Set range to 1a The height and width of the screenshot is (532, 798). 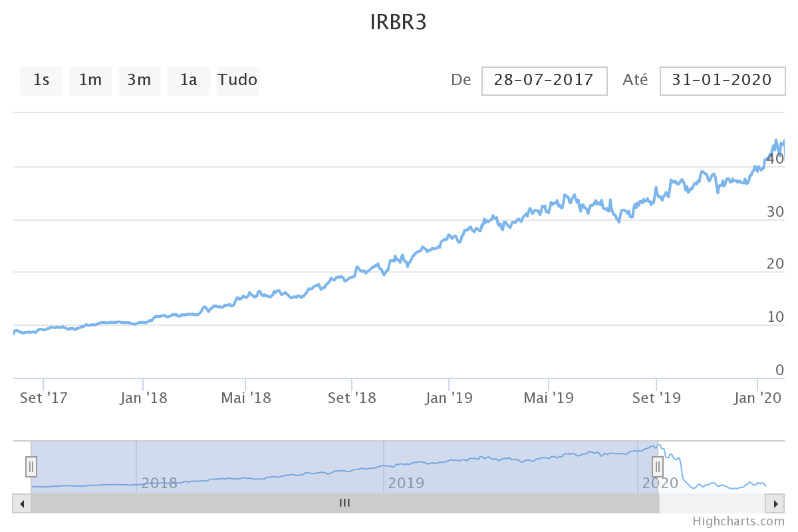point(189,80)
